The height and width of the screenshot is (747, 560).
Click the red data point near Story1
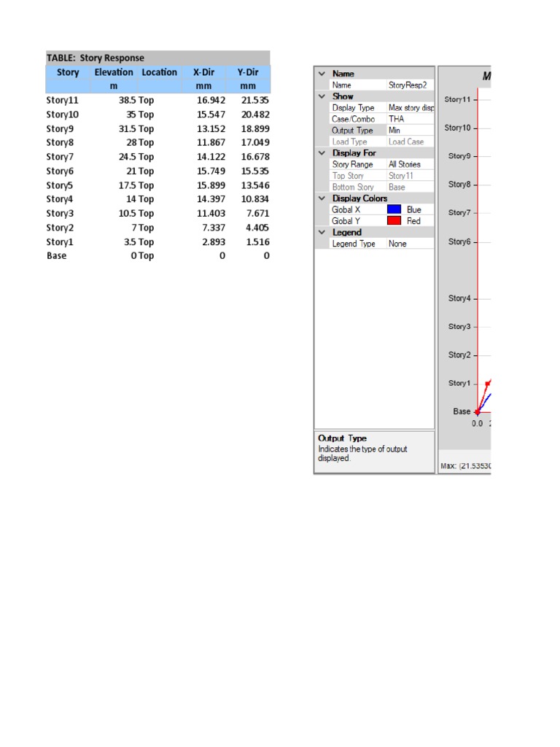tap(488, 384)
